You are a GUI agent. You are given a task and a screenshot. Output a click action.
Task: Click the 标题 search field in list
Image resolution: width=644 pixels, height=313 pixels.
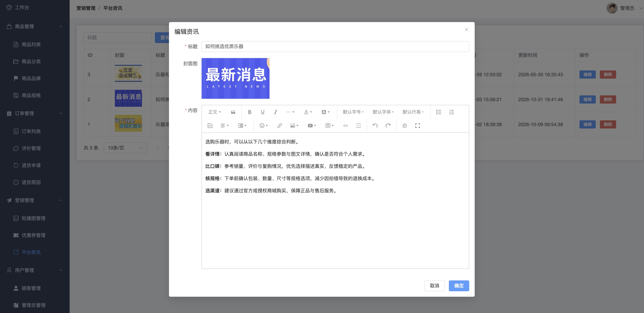[118, 38]
